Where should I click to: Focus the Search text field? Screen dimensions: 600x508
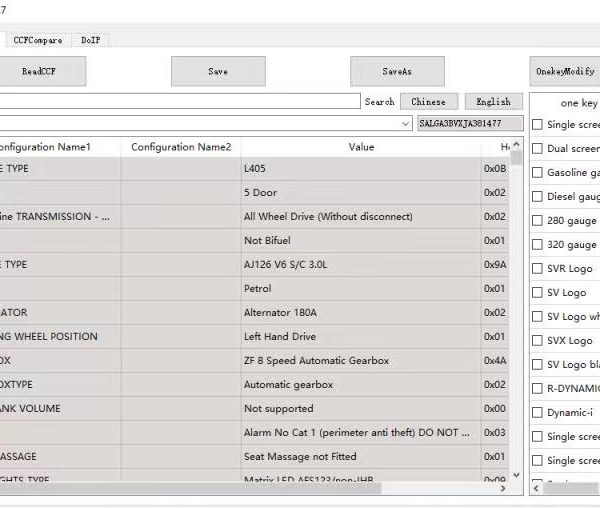coord(180,101)
